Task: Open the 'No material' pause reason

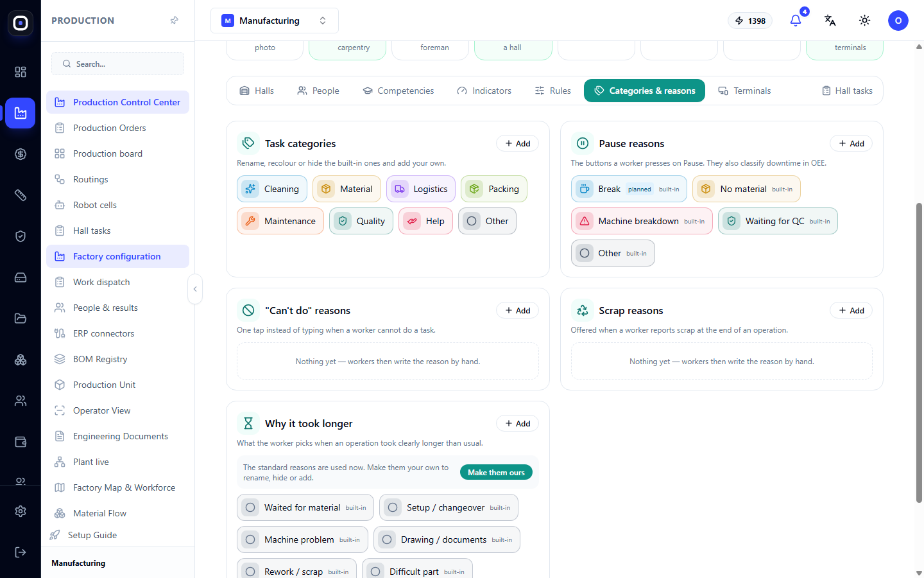Action: tap(746, 189)
